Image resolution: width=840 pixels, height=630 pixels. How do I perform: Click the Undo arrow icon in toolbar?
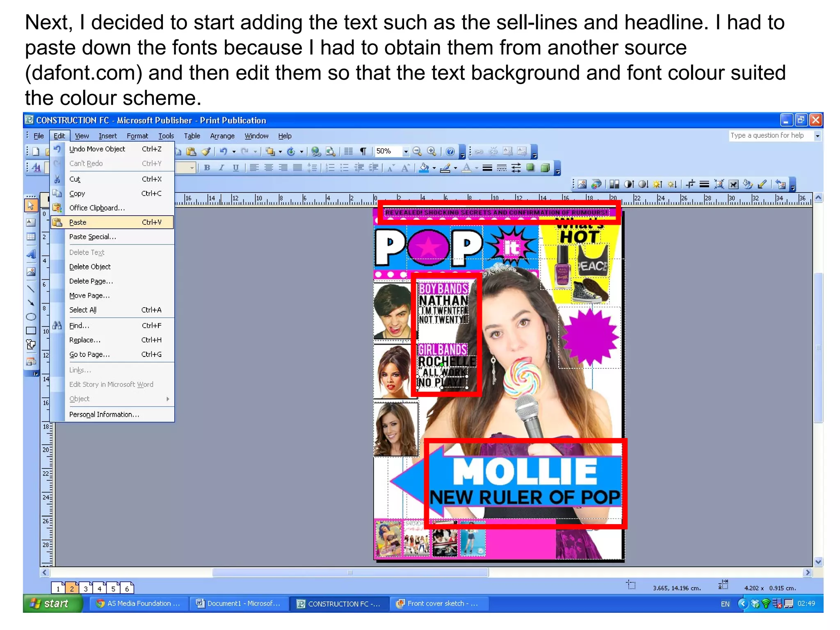224,151
